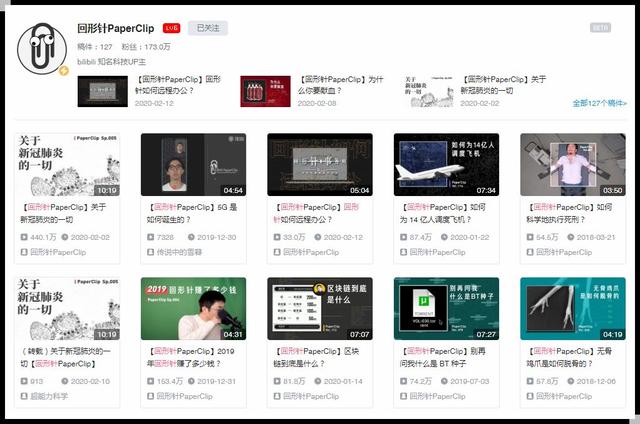Screen dimensions: 640x424
Task: Click the red LV6 level badge
Action: coord(171,28)
